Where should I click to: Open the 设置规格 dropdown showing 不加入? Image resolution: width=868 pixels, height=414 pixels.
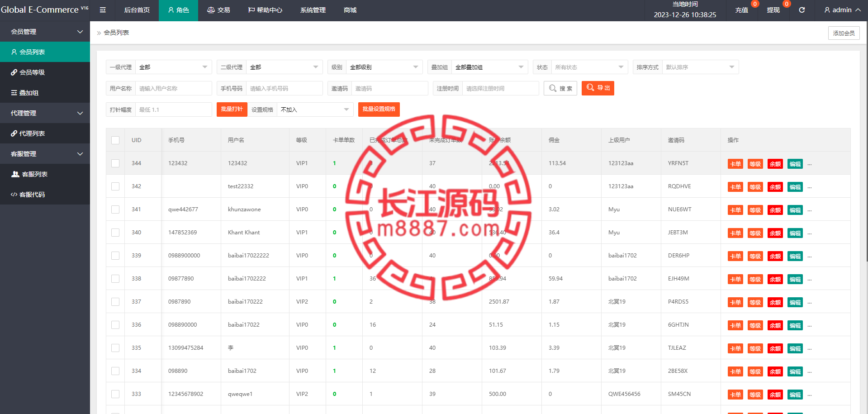(x=315, y=109)
